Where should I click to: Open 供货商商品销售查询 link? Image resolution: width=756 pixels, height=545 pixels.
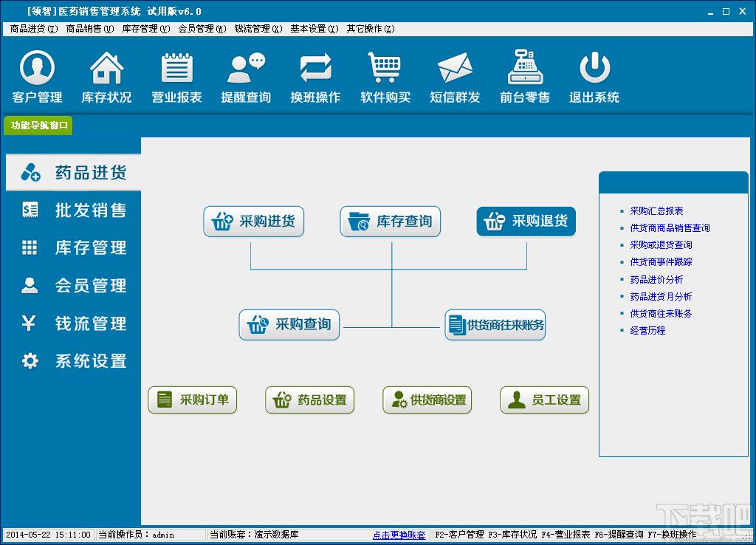pyautogui.click(x=670, y=228)
